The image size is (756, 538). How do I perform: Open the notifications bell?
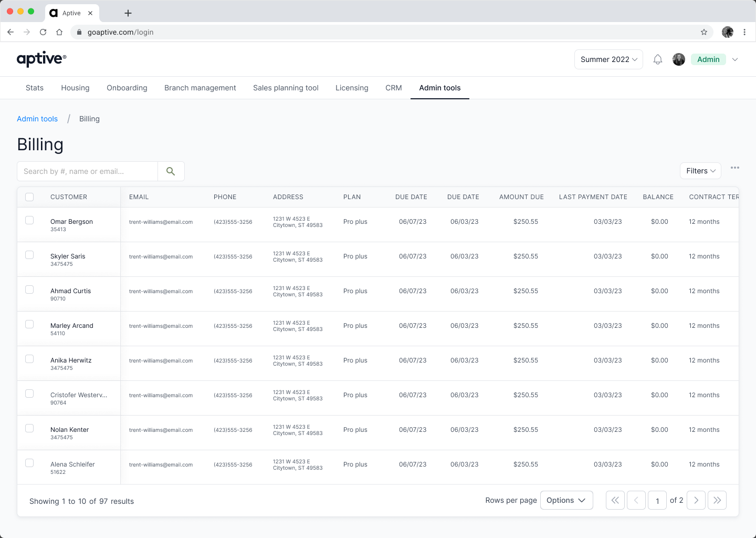click(x=658, y=59)
